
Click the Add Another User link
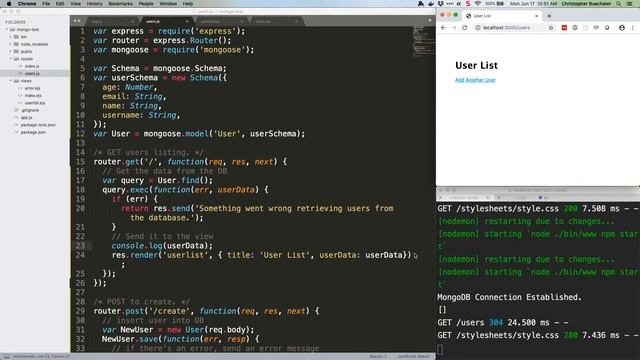point(475,80)
